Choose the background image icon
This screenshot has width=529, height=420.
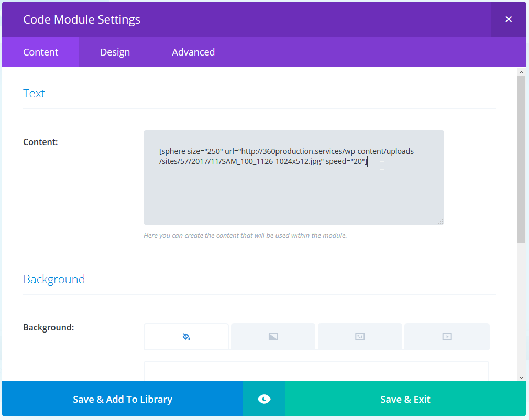point(360,337)
